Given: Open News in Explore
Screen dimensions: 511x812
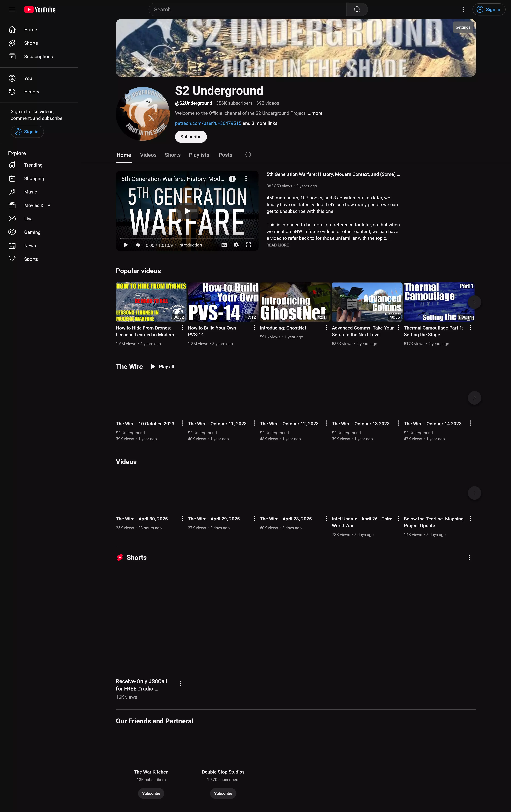Looking at the screenshot, I should tap(39, 246).
